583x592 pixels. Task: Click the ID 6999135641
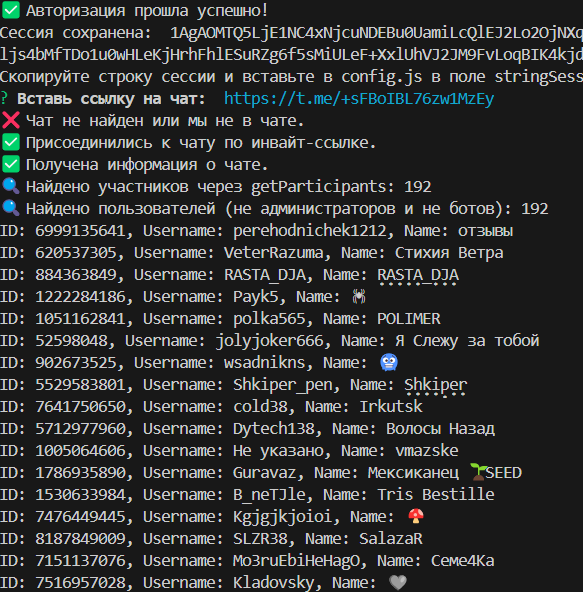tap(80, 231)
